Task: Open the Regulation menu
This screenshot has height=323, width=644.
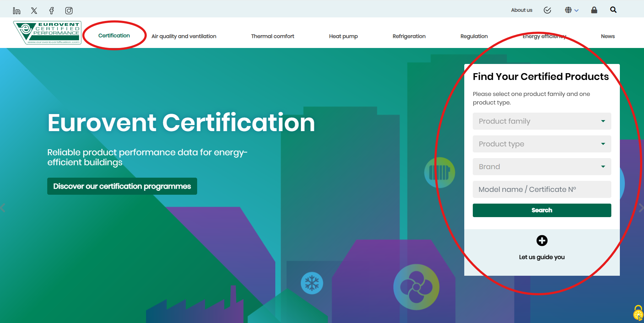Action: click(x=474, y=36)
